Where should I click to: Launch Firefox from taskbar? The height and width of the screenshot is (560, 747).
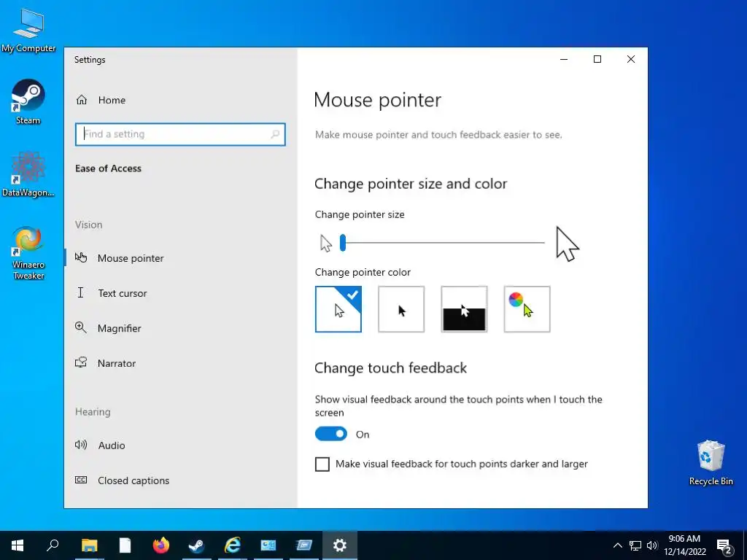tap(160, 545)
